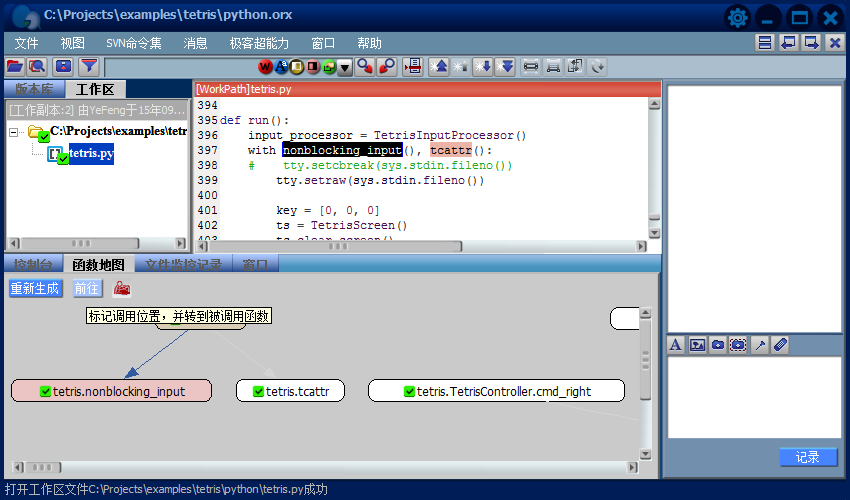The width and height of the screenshot is (850, 500).
Task: Open the 文件 menu
Action: 26,43
